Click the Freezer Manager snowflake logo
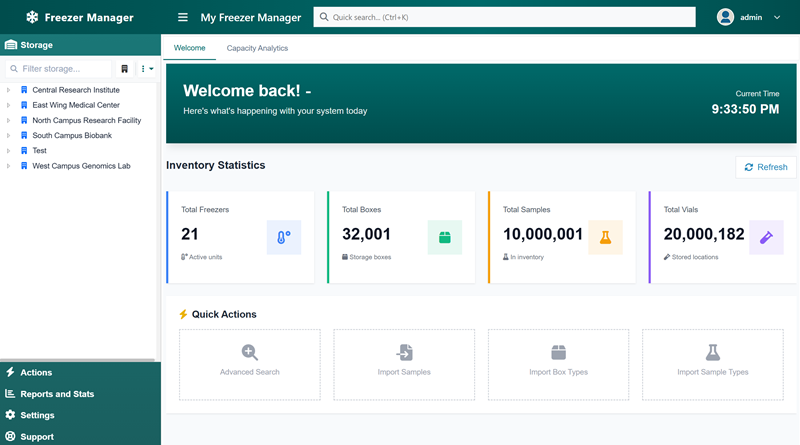The image size is (800, 445). tap(32, 17)
